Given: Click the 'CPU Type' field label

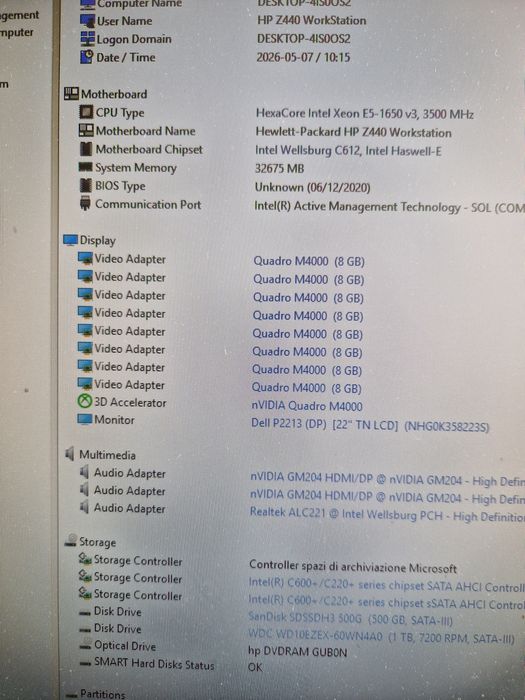Looking at the screenshot, I should tap(120, 112).
